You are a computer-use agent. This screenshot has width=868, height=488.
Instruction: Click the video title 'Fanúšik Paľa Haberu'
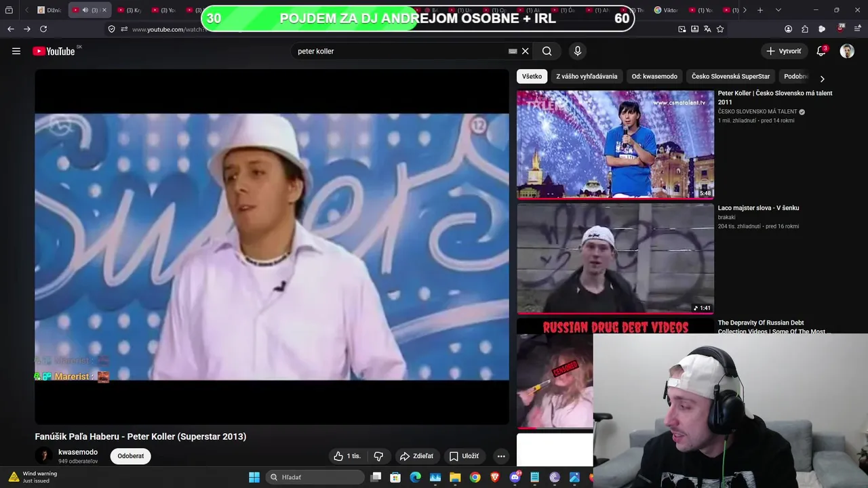140,436
